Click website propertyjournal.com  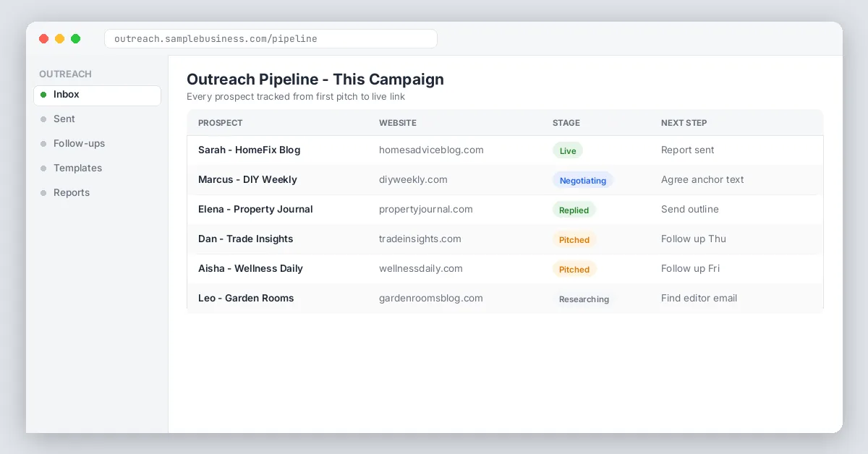coord(426,210)
